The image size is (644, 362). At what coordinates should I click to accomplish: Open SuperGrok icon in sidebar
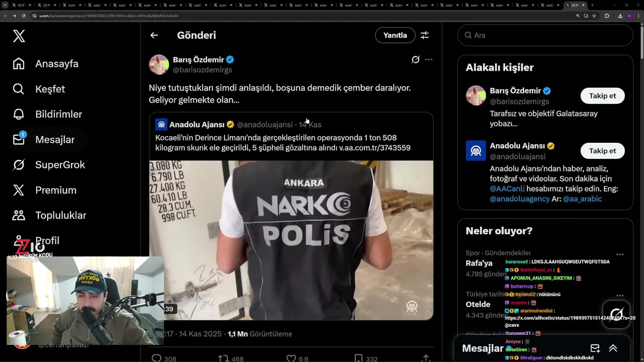click(19, 164)
